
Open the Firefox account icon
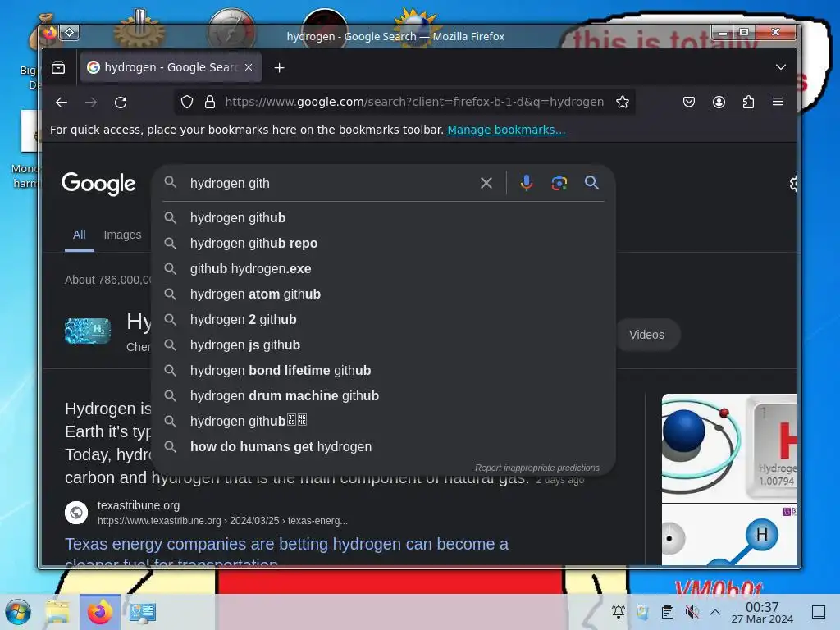coord(719,102)
